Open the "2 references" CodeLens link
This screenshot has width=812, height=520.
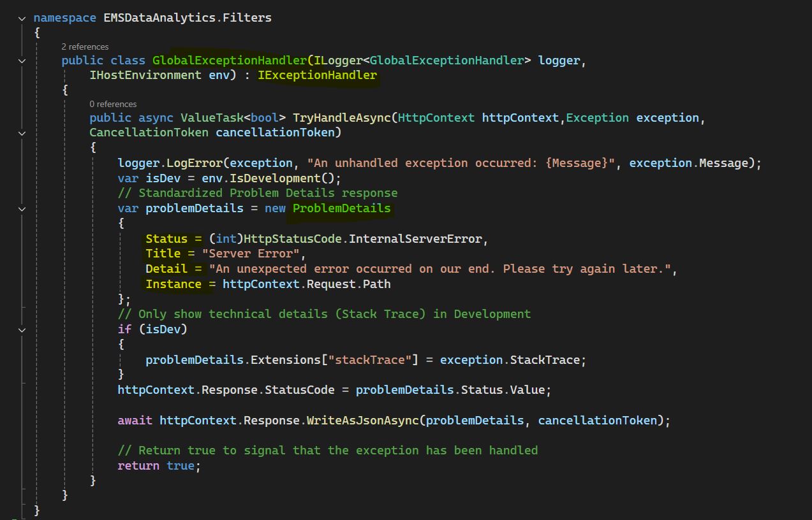85,47
